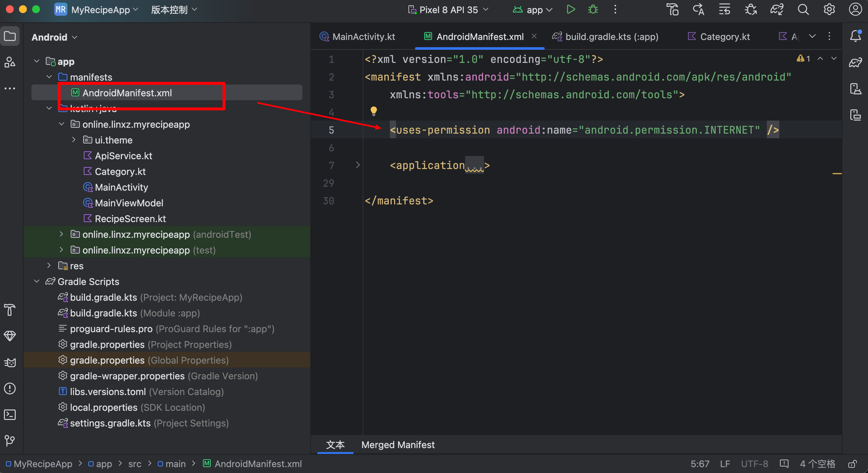Open Search Everywhere magnifier
The image size is (868, 473).
click(803, 9)
